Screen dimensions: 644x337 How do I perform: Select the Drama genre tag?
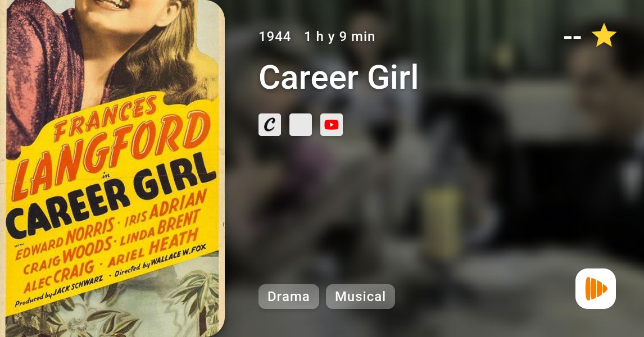click(x=289, y=297)
